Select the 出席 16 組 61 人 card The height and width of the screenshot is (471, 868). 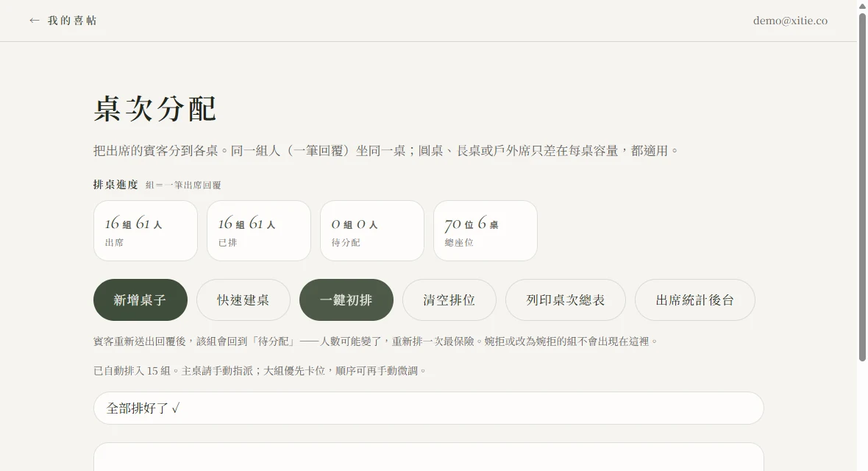click(146, 230)
